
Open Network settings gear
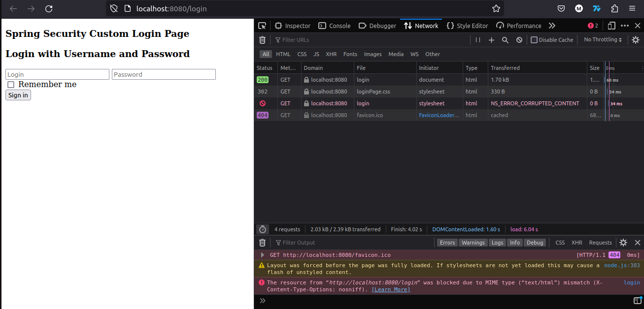point(636,40)
